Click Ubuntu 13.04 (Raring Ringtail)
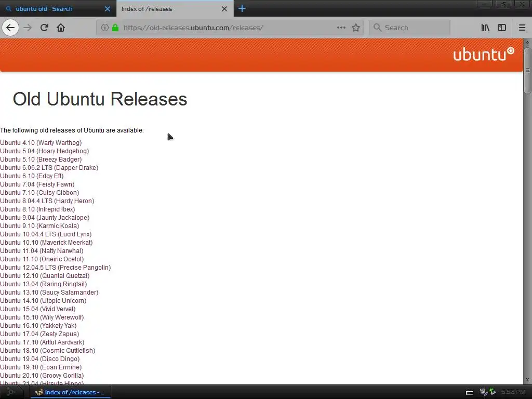Image resolution: width=532 pixels, height=399 pixels. (x=44, y=284)
